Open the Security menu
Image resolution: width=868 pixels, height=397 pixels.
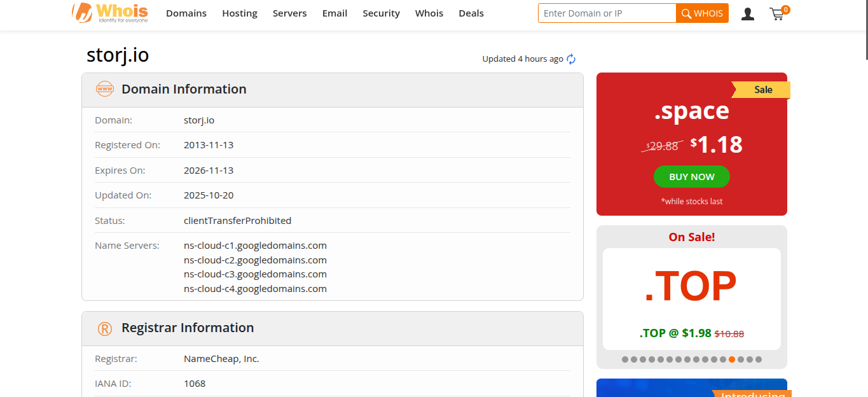coord(382,13)
